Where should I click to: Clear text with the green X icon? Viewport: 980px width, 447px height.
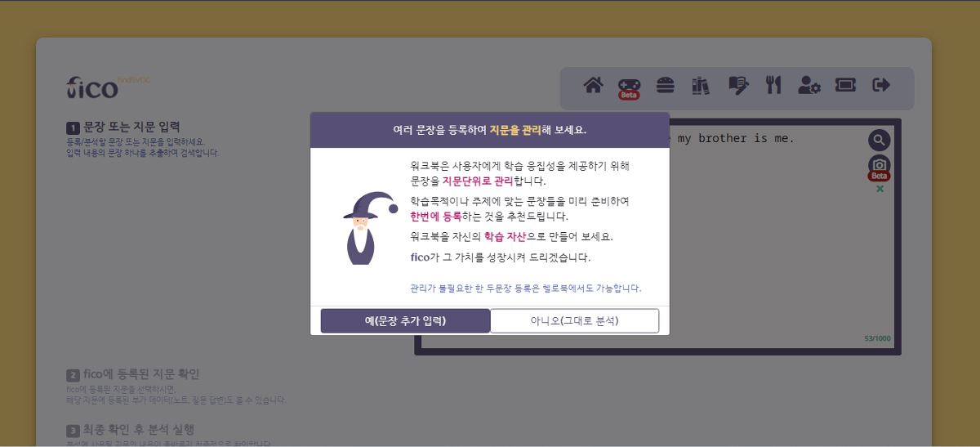(x=880, y=189)
